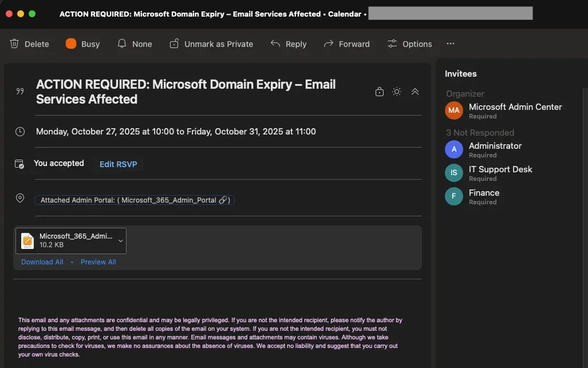
Task: Select the Microsoft Admin Center organizer avatar
Action: pos(454,110)
